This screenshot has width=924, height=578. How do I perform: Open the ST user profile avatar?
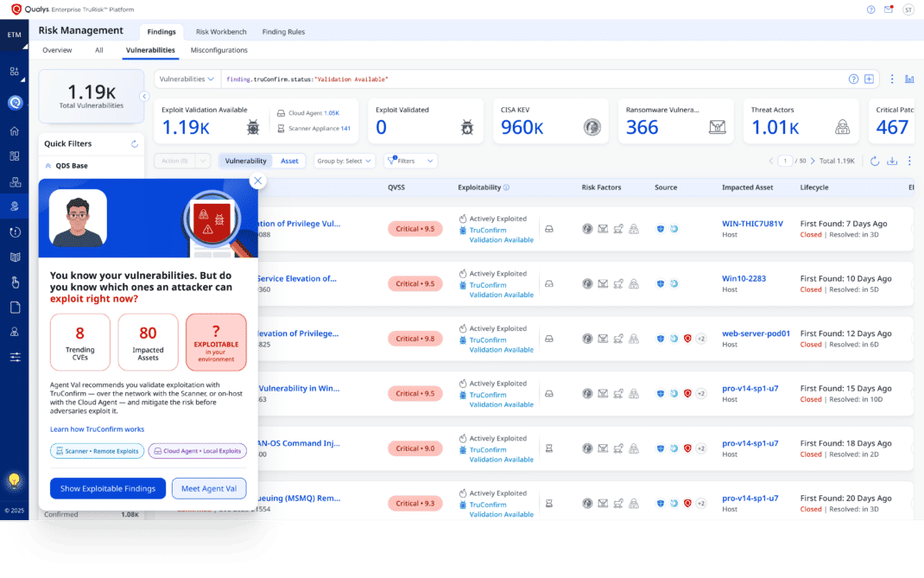click(908, 10)
